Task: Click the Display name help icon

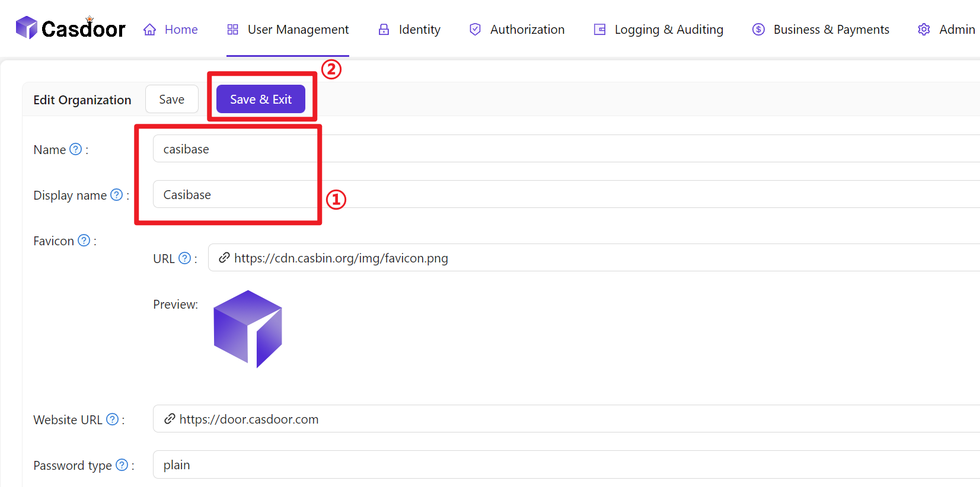Action: (x=117, y=195)
